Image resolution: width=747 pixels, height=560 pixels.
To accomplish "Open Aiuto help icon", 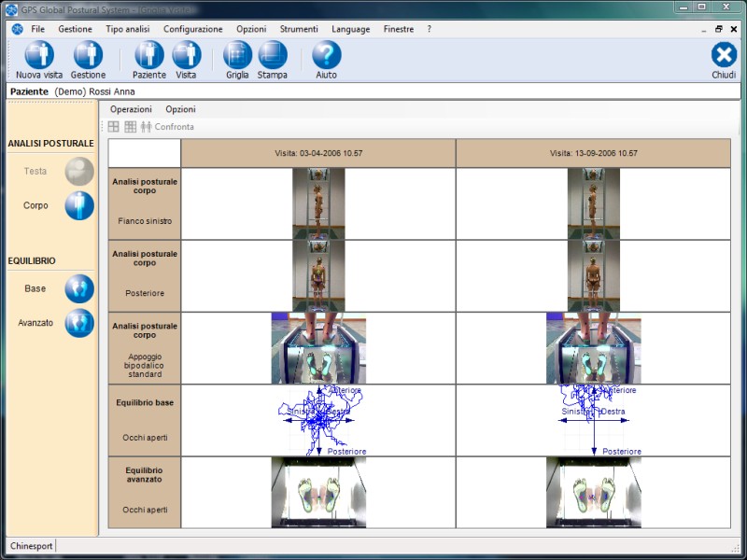I will [x=327, y=56].
